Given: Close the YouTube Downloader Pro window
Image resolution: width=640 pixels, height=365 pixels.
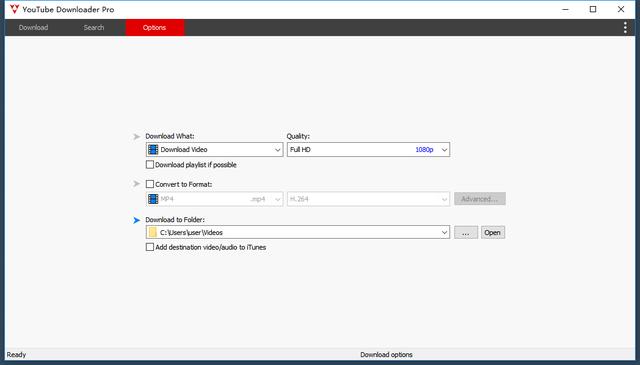Looking at the screenshot, I should tap(621, 9).
